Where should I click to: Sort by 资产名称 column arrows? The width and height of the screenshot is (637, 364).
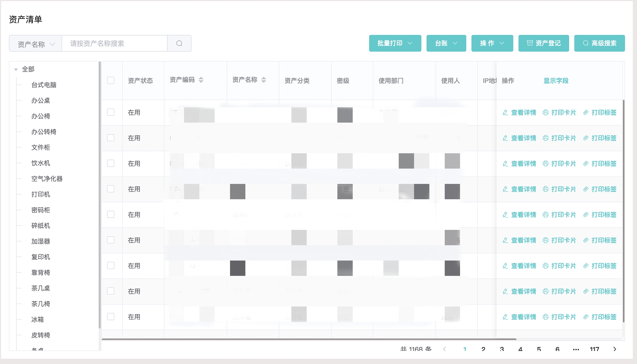pos(264,80)
